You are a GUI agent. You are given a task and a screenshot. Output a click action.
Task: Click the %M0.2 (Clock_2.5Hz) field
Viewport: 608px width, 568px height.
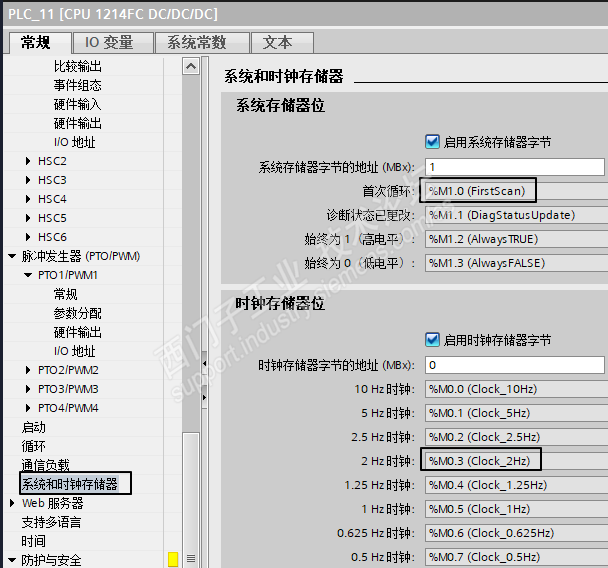(516, 437)
